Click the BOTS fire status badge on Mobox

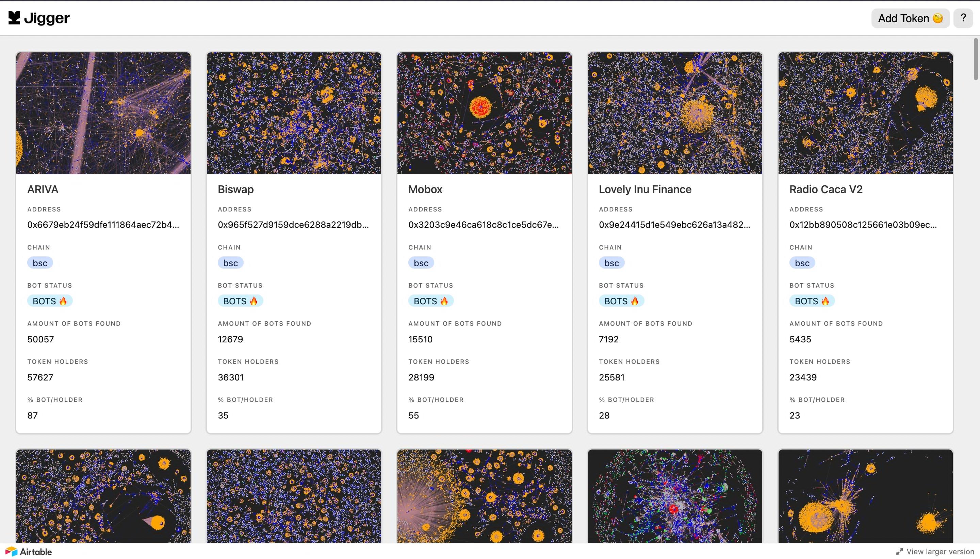pyautogui.click(x=431, y=301)
